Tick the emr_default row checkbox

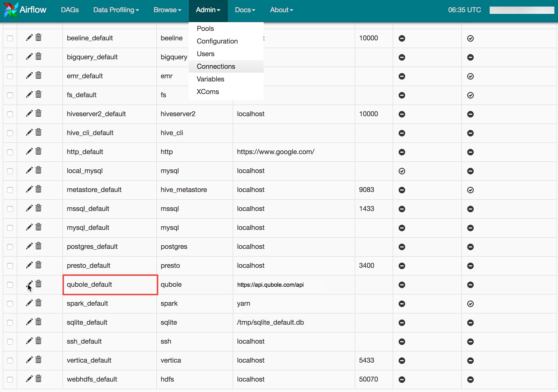click(x=10, y=76)
